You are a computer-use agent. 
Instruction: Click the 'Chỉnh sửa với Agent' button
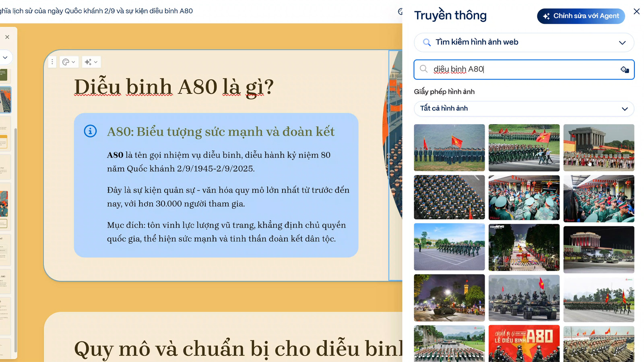click(x=581, y=16)
